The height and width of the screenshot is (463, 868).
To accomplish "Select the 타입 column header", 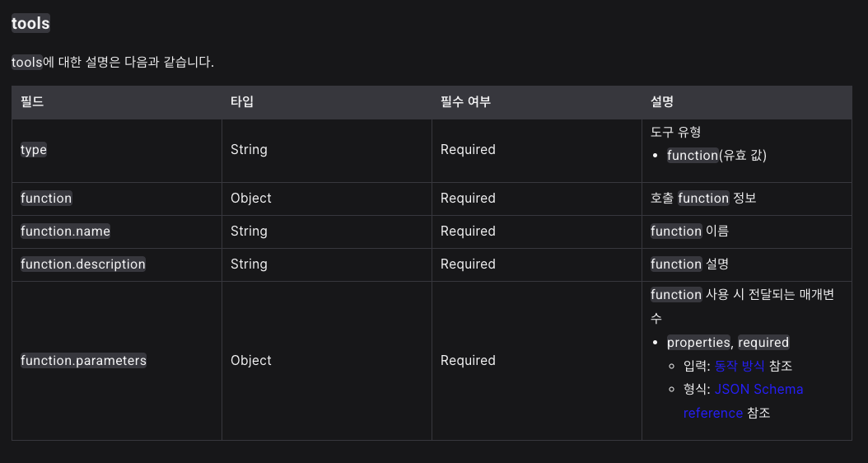I will click(x=242, y=102).
